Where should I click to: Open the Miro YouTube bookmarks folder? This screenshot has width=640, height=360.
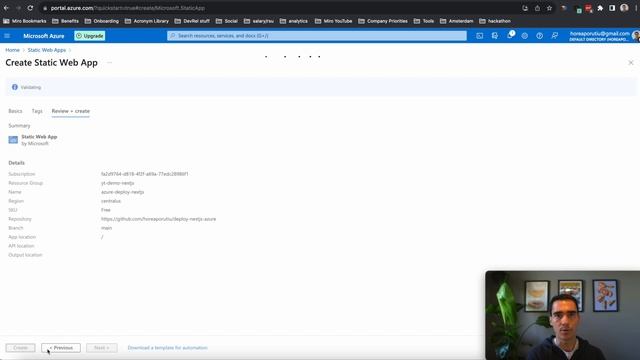[333, 21]
